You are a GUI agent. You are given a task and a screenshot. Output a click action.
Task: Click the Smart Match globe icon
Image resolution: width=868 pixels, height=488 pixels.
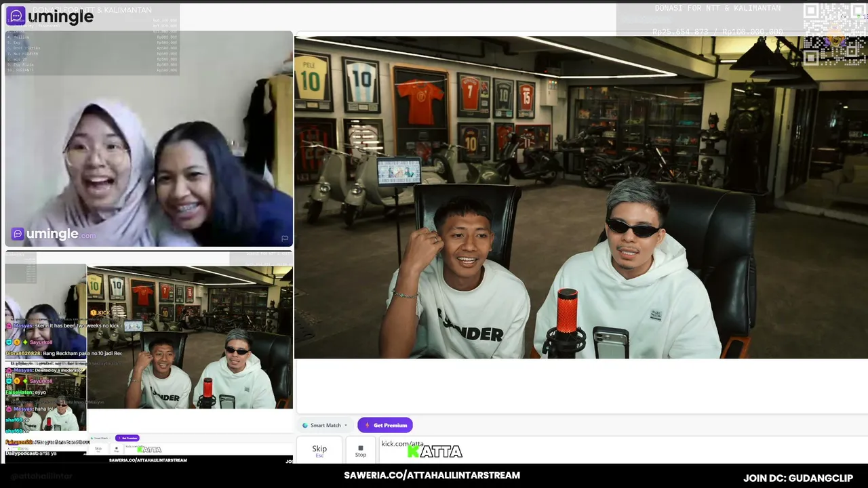click(305, 426)
